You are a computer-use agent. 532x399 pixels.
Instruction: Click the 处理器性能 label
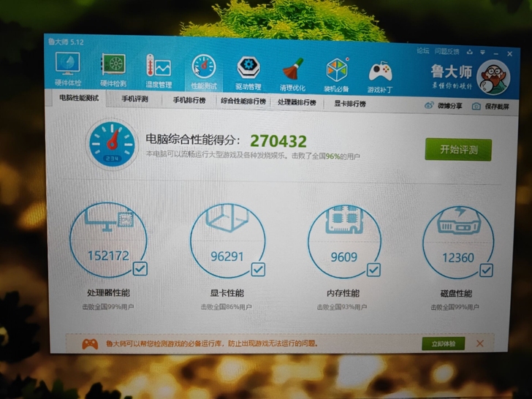[x=109, y=293]
